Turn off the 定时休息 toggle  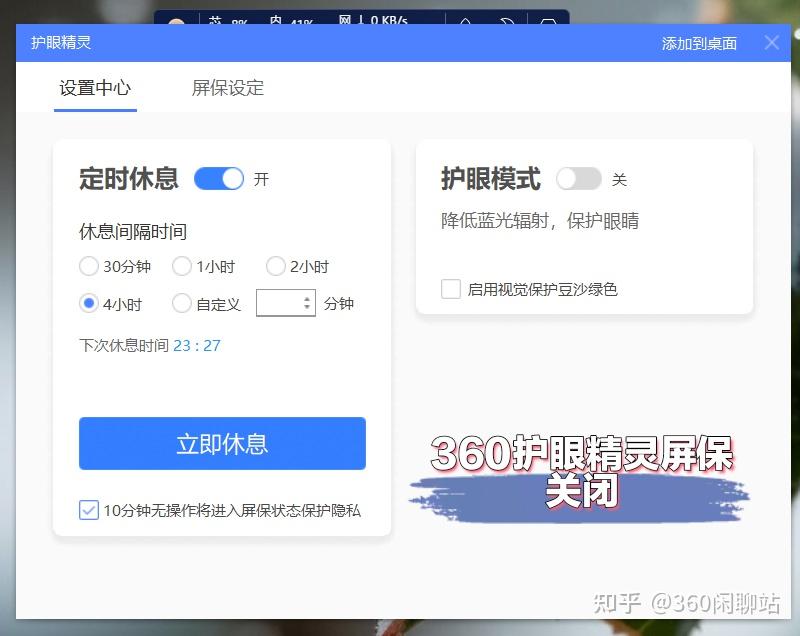pyautogui.click(x=219, y=179)
